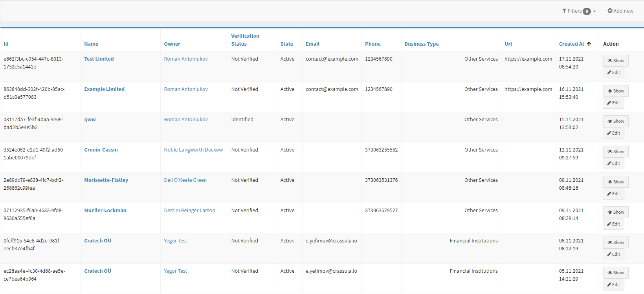Edit the Morissette-Flatley business entry
This screenshot has height=294, width=644.
coord(613,194)
